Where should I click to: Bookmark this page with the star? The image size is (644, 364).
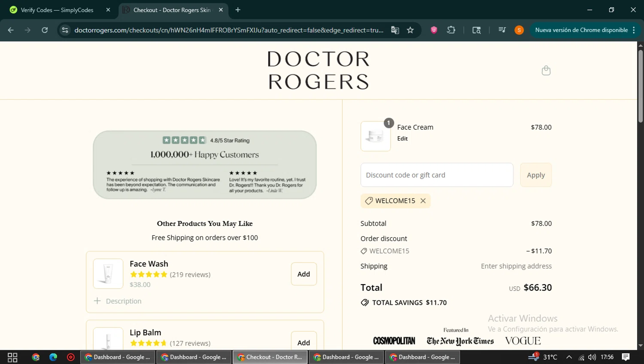[410, 30]
